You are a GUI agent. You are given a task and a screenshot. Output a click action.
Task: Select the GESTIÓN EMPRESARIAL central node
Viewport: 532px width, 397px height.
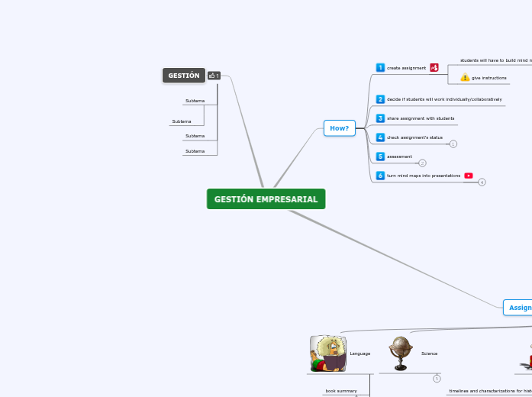(266, 199)
